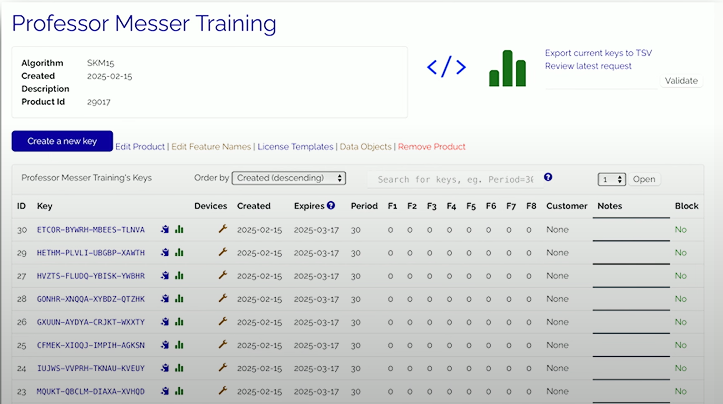Click the copy icon for key HVZTS-FLUDQ-YBISK-YWBHR

[165, 275]
